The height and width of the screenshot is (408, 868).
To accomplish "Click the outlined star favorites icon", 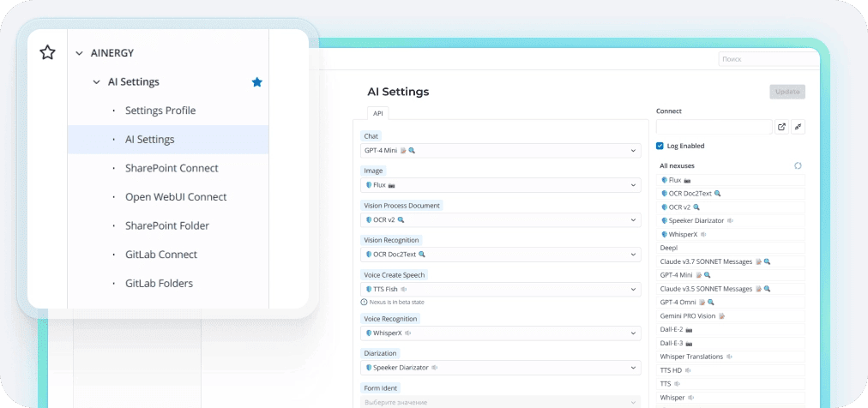I will click(x=48, y=52).
